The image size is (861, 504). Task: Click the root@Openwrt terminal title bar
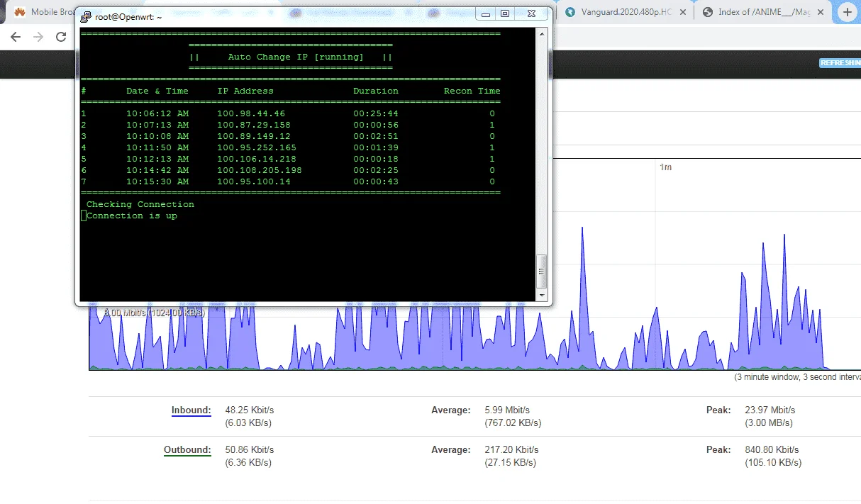point(284,16)
